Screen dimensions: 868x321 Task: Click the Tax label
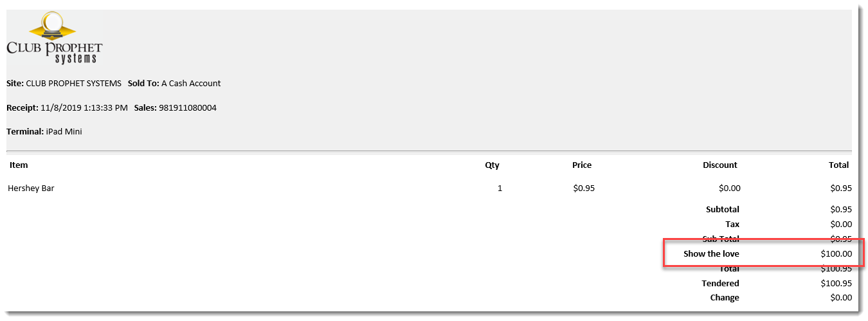point(732,225)
